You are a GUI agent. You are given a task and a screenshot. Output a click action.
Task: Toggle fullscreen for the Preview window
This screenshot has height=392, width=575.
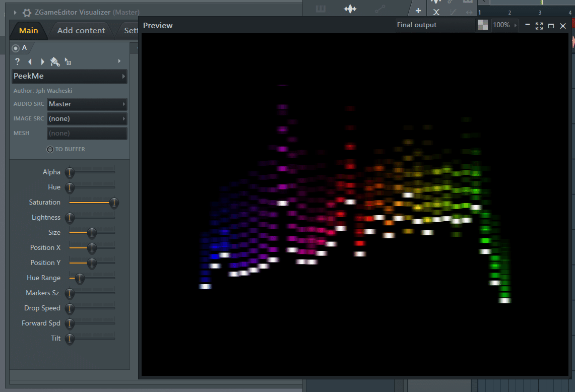pyautogui.click(x=539, y=26)
